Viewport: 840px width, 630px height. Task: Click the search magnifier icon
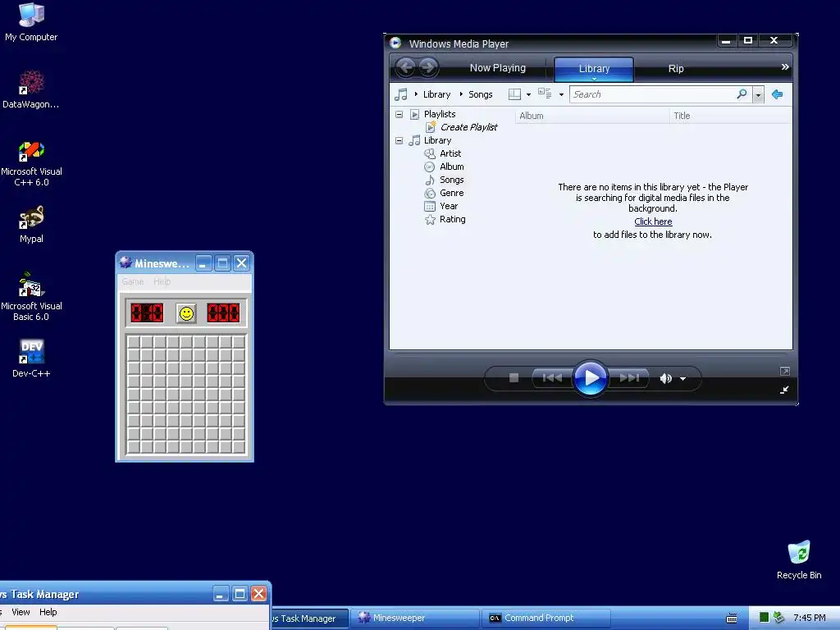pyautogui.click(x=742, y=94)
